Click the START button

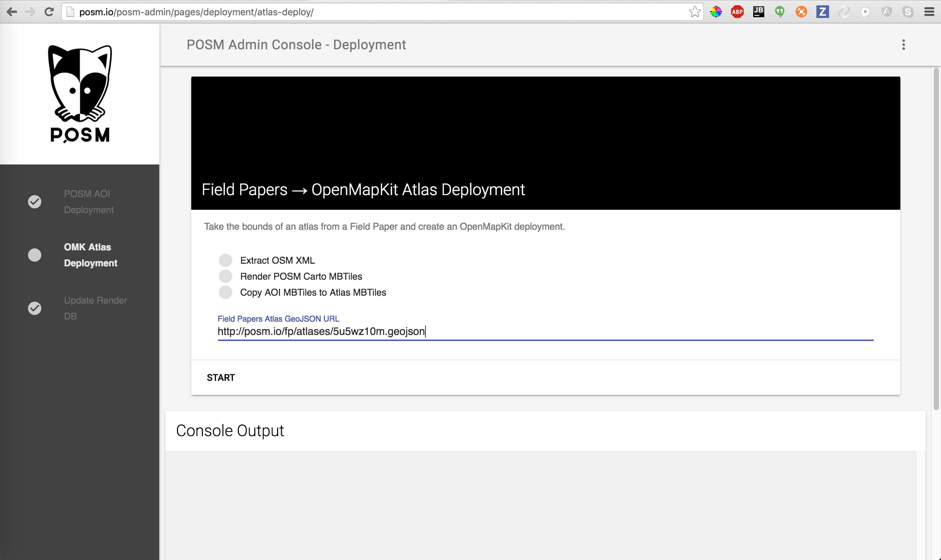pyautogui.click(x=221, y=377)
